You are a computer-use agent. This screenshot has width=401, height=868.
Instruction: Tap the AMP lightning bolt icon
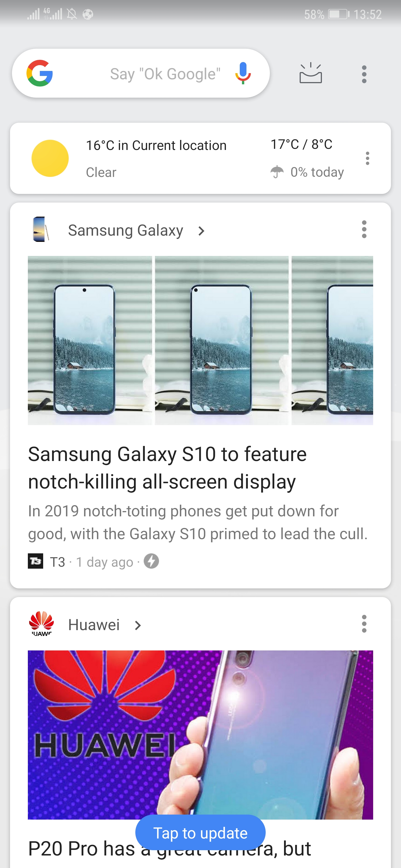(x=151, y=561)
